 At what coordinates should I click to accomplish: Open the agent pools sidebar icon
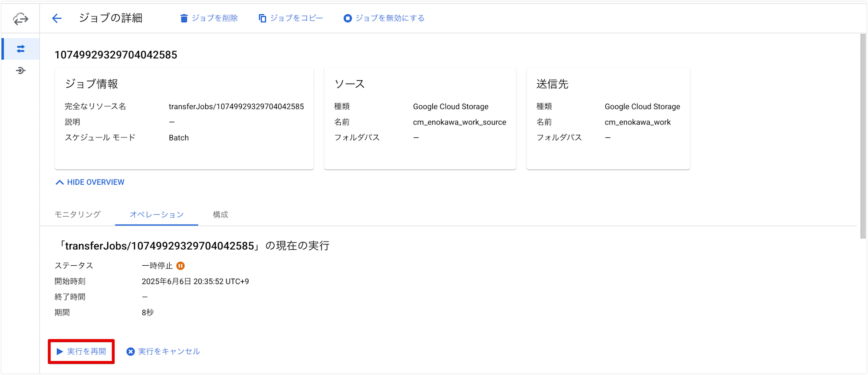(20, 71)
